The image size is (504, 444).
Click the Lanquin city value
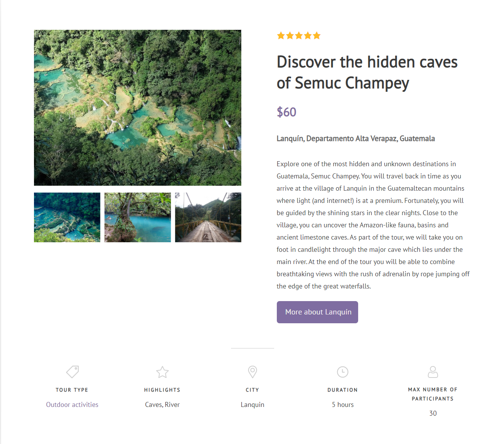coord(252,405)
